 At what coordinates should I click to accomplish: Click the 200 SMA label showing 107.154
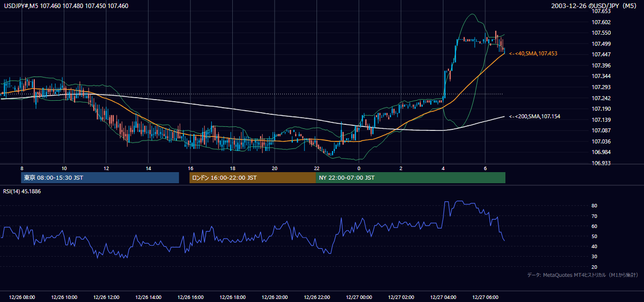535,116
